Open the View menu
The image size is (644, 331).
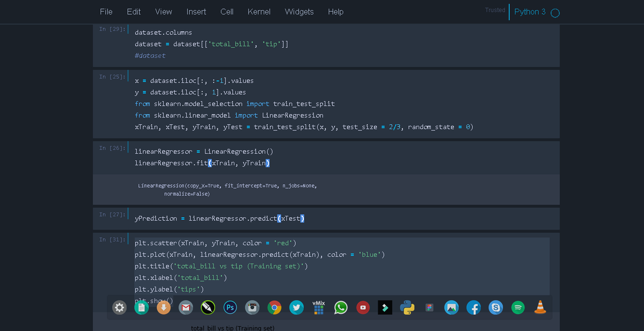pyautogui.click(x=164, y=12)
